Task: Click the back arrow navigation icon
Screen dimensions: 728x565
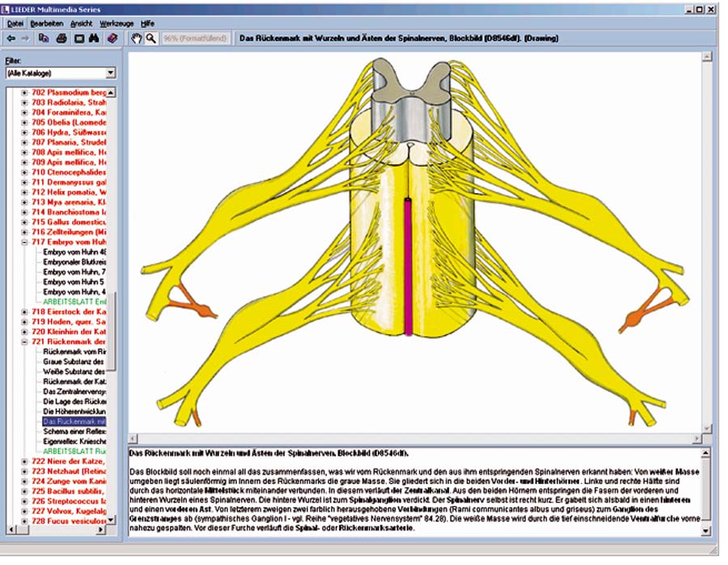Action: (11, 39)
